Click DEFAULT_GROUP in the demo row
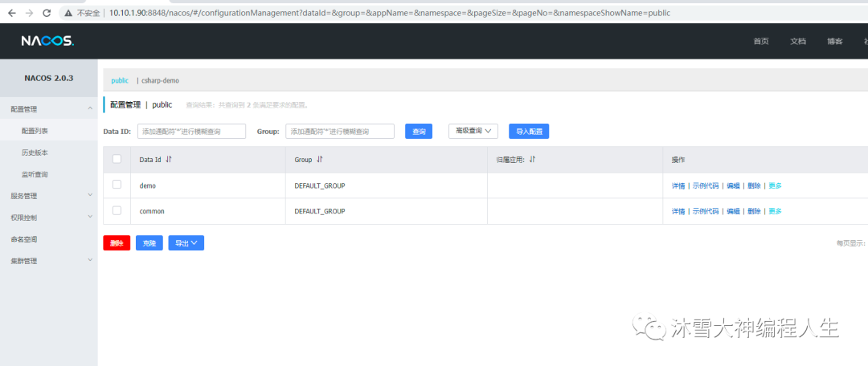Image resolution: width=868 pixels, height=366 pixels. click(319, 185)
